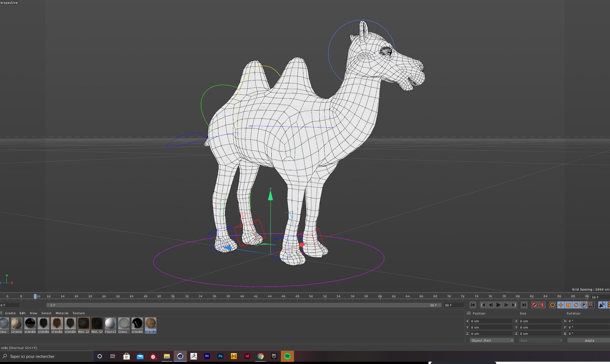Open the Select menu in material manager
Image resolution: width=610 pixels, height=364 pixels.
click(46, 313)
